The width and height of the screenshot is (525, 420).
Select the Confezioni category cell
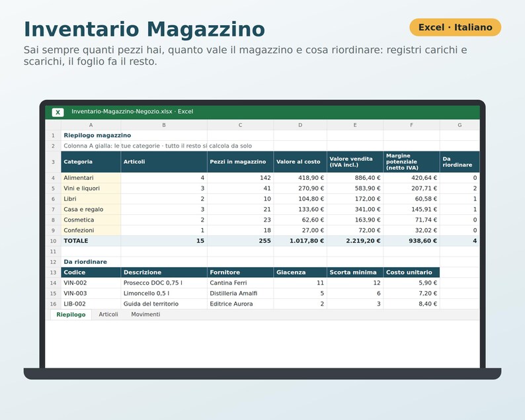91,230
